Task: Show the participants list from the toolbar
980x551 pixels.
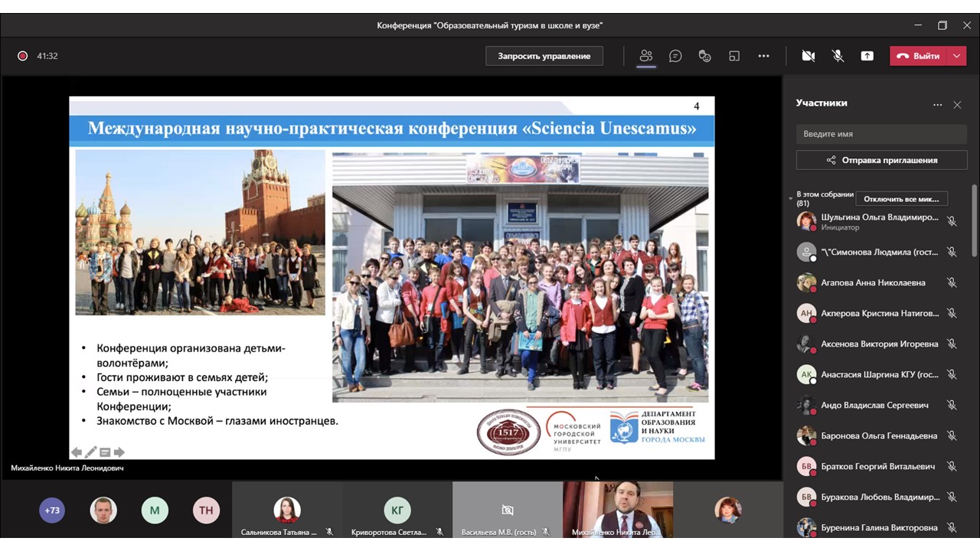Action: (x=645, y=55)
